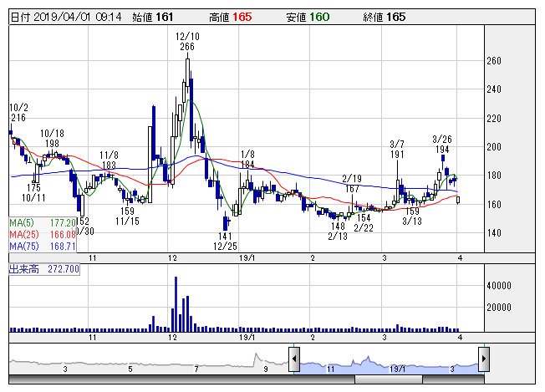545x392 pixels.
Task: Click the highlighted blue range in the navigator
Action: pos(389,365)
